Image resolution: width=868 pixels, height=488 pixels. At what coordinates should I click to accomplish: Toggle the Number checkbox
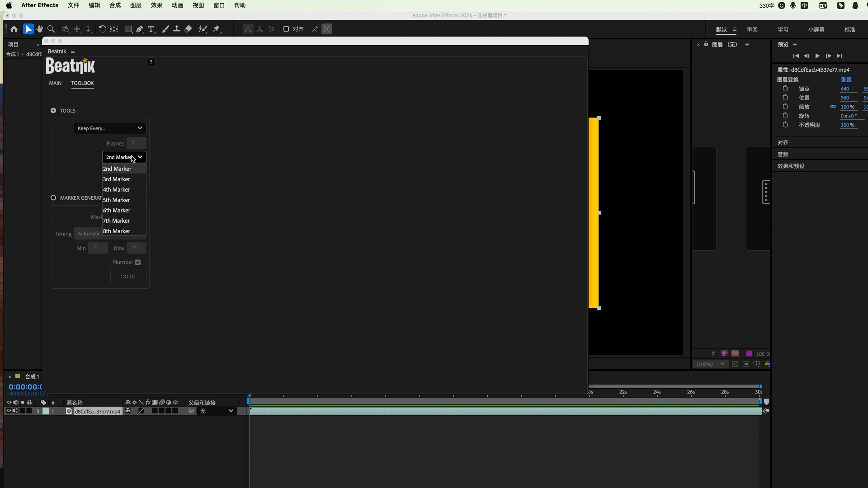point(138,262)
